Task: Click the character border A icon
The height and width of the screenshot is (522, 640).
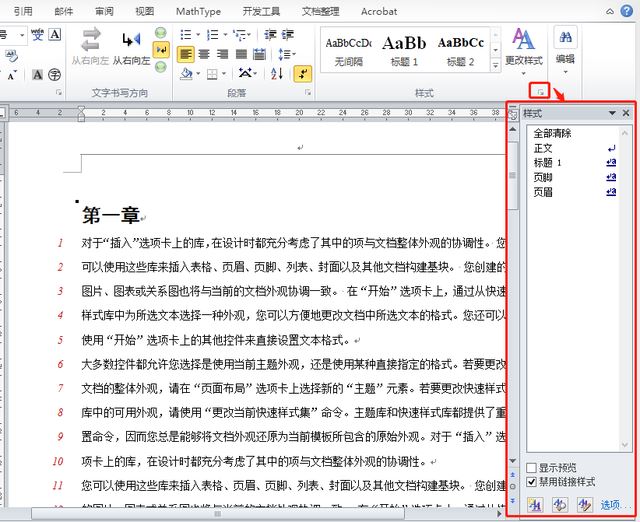Action: coord(55,35)
